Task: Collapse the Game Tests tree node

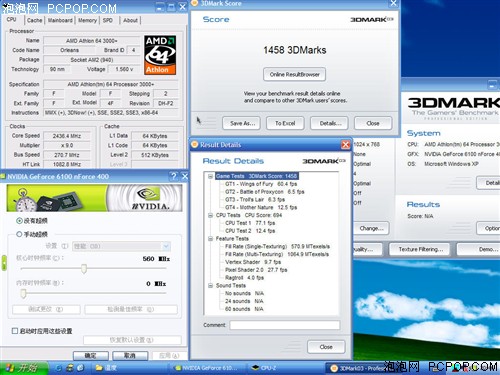Action: (x=211, y=176)
